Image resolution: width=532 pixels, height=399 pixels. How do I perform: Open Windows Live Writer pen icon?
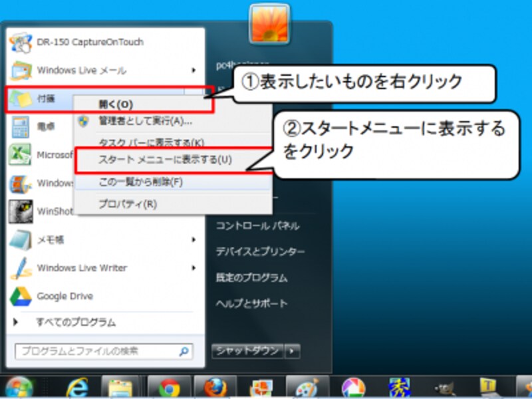click(21, 268)
